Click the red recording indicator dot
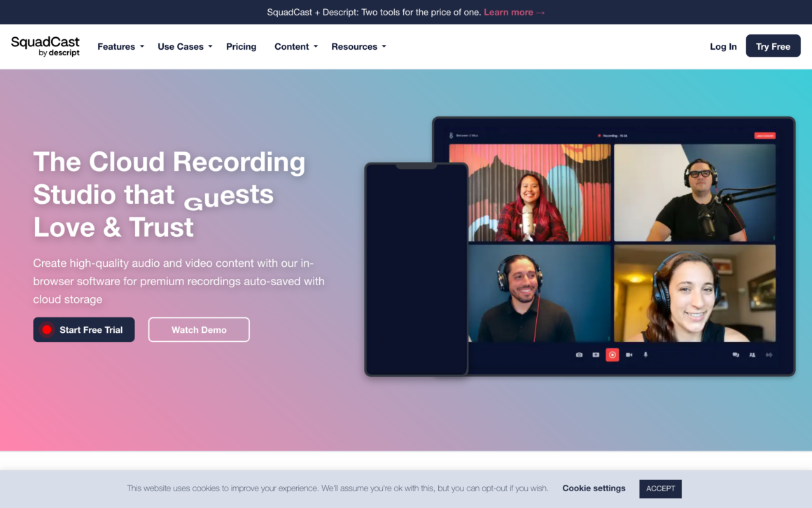 600,135
